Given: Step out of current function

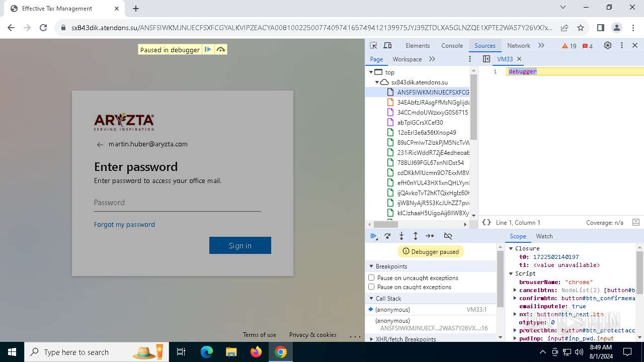Looking at the screenshot, I should tap(416, 236).
